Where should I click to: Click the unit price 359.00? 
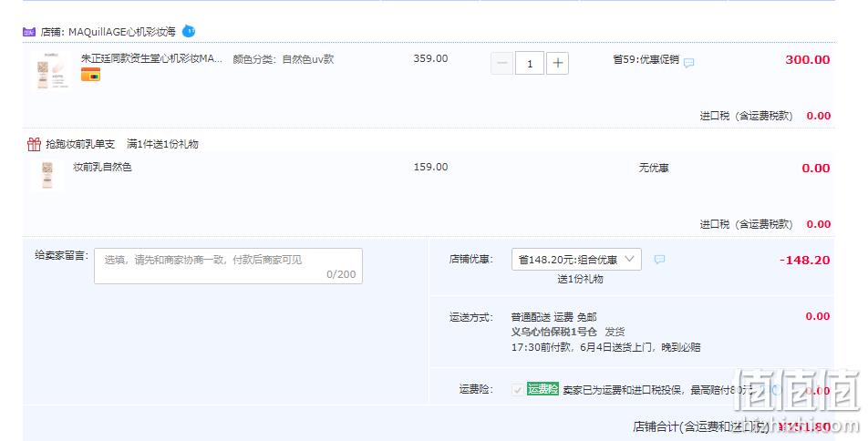(430, 58)
